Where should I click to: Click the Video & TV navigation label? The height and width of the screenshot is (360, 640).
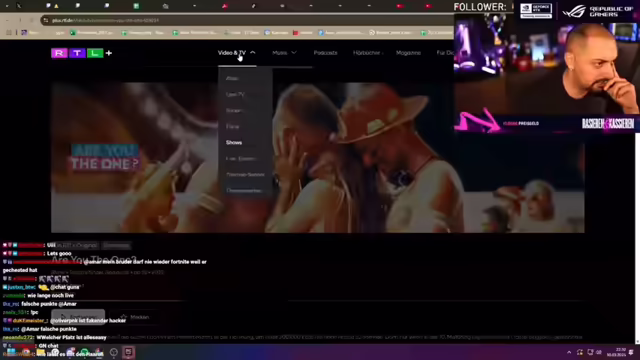coord(232,53)
